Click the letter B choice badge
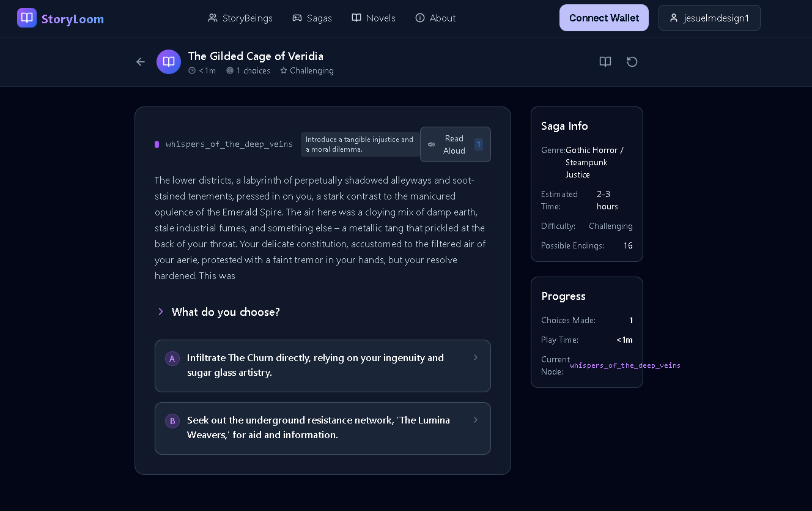The height and width of the screenshot is (511, 812). (172, 421)
